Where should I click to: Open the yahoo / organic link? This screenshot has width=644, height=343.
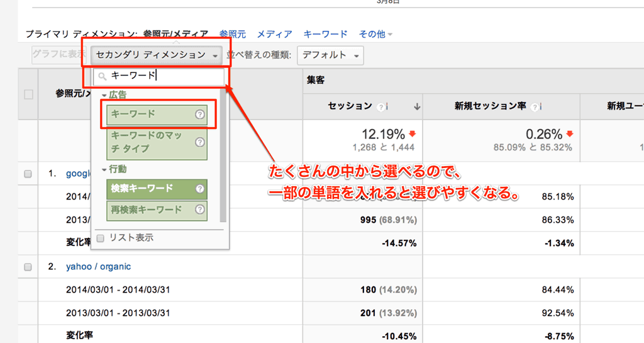[98, 266]
